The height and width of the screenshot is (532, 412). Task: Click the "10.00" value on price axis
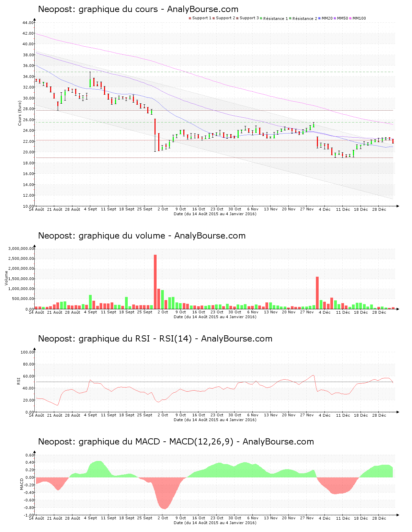click(28, 206)
